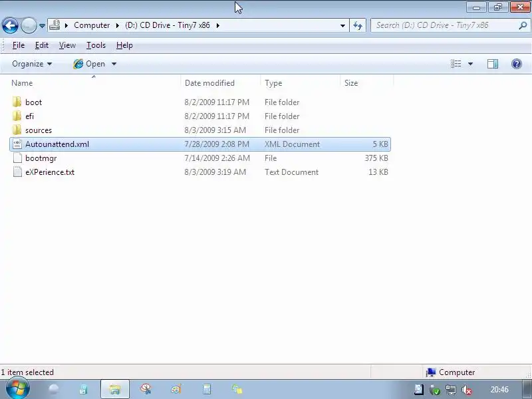Open the Start menu orb
532x399 pixels.
pos(18,389)
